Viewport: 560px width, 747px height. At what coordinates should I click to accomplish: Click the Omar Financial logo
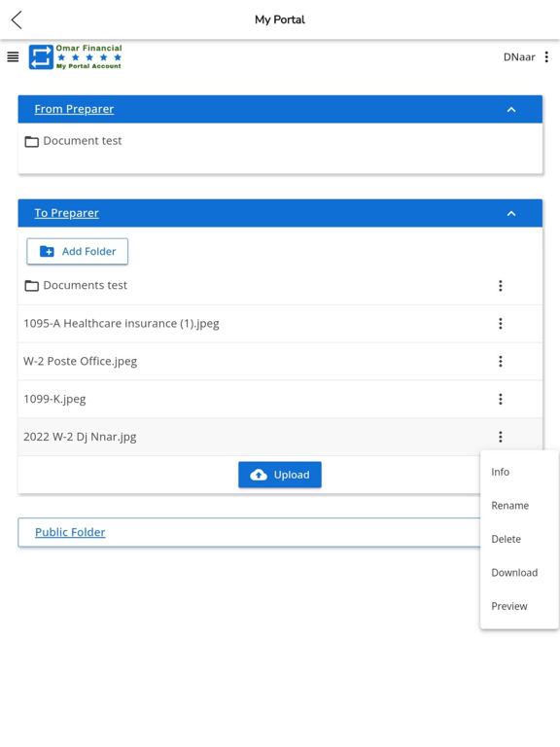75,57
